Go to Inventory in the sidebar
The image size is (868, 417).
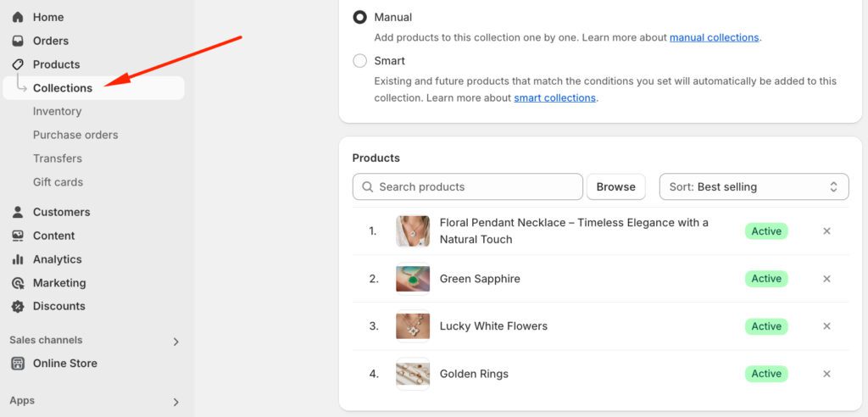(x=58, y=111)
